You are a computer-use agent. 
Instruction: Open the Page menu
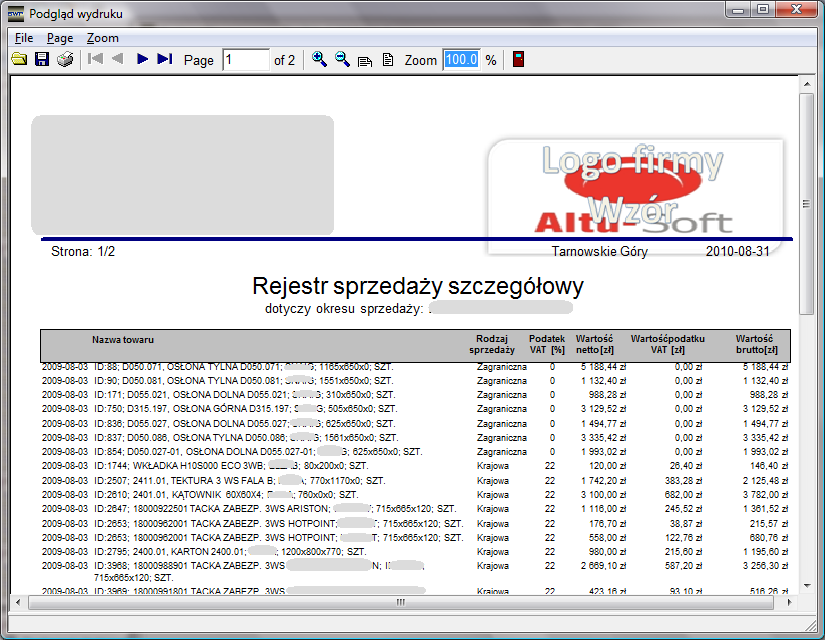60,38
